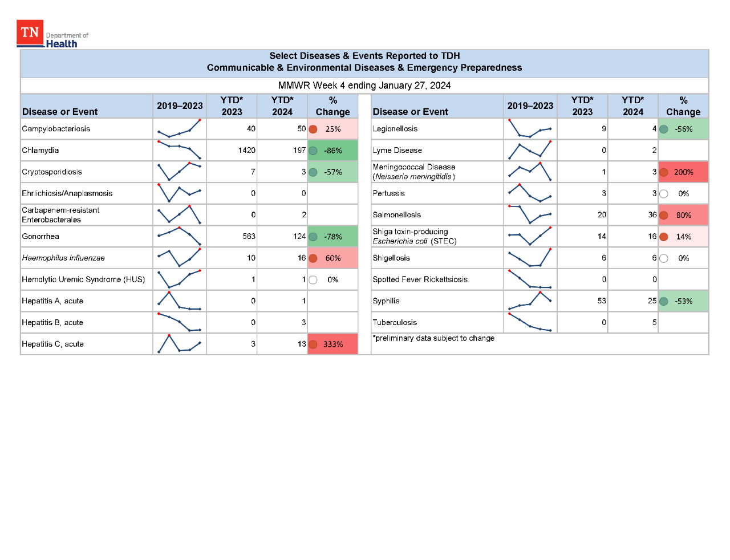
Task: Click the empty circle indicator in the Pertussis row
Action: [x=664, y=194]
